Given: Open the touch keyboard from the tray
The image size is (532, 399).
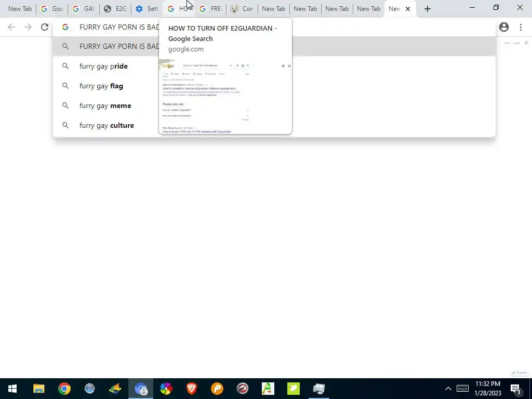Looking at the screenshot, I should (x=462, y=389).
